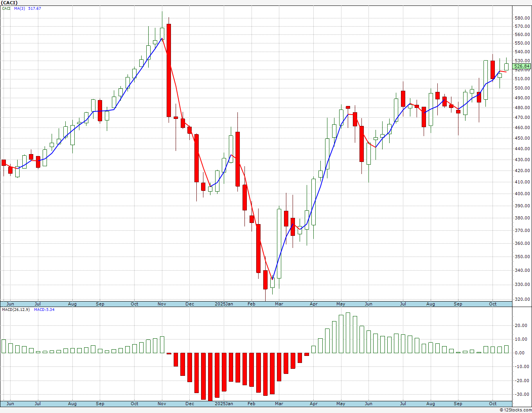532x413 pixels.
Task: Select Dec on the price chart time axis
Action: 190,304
